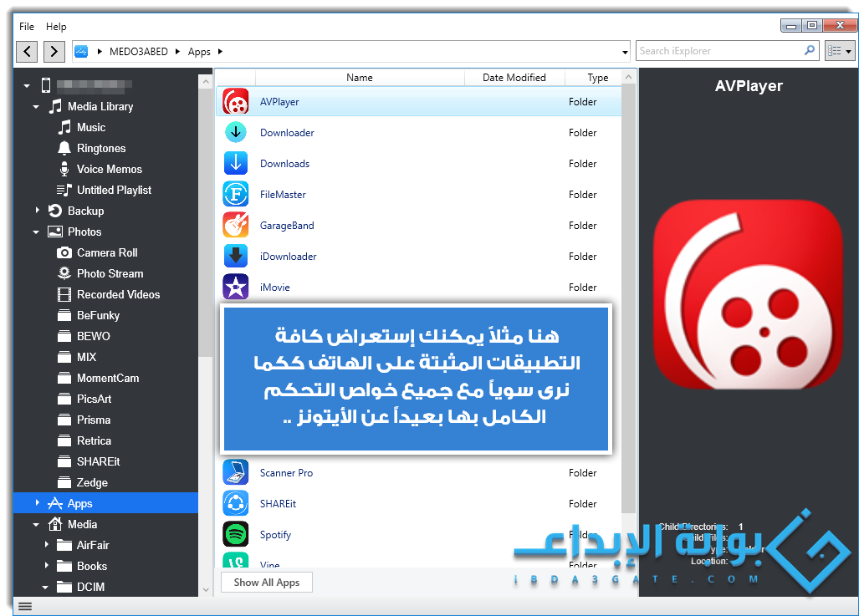
Task: Click MEDO3ABED in the breadcrumb path
Action: tap(139, 52)
